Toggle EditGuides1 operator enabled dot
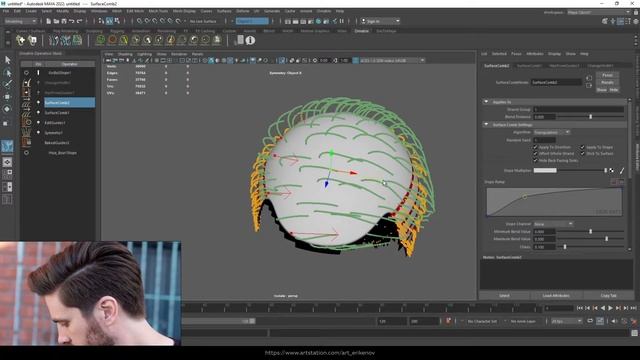 pyautogui.click(x=38, y=122)
